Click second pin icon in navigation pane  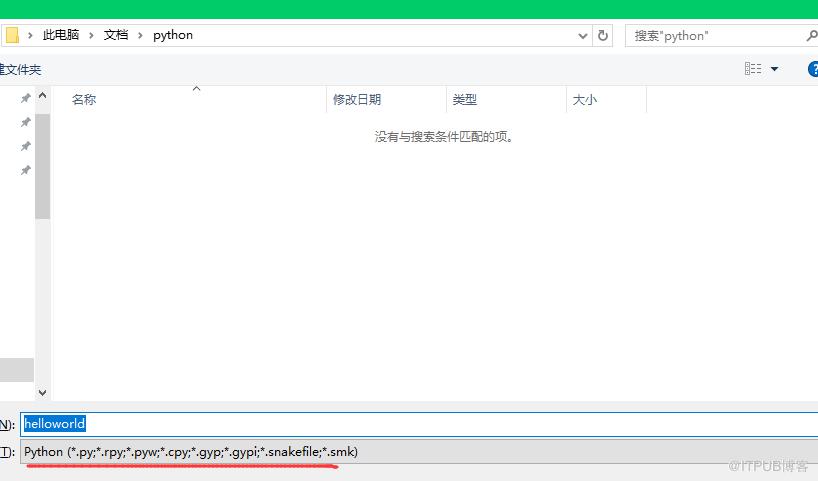point(25,122)
